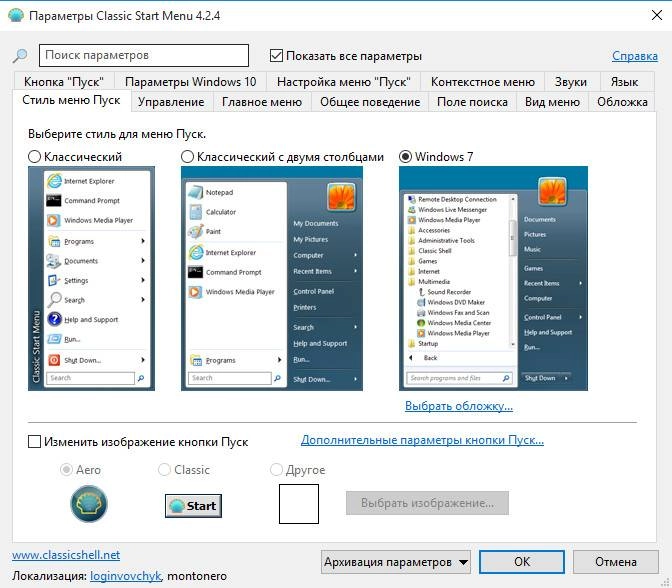The height and width of the screenshot is (588, 672).
Task: Select the 'Windows 7' style radio button
Action: (405, 157)
